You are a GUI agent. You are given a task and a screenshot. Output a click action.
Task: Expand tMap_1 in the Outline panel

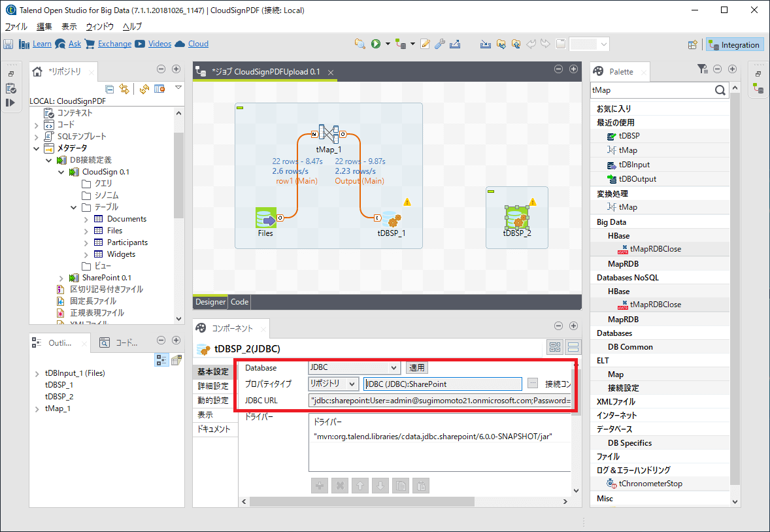(37, 408)
